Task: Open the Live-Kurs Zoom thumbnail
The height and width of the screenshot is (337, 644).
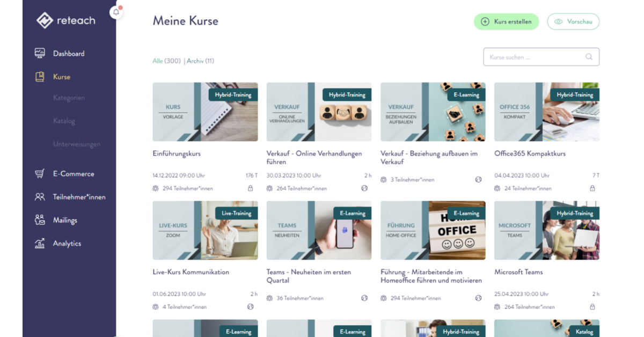Action: pyautogui.click(x=205, y=230)
